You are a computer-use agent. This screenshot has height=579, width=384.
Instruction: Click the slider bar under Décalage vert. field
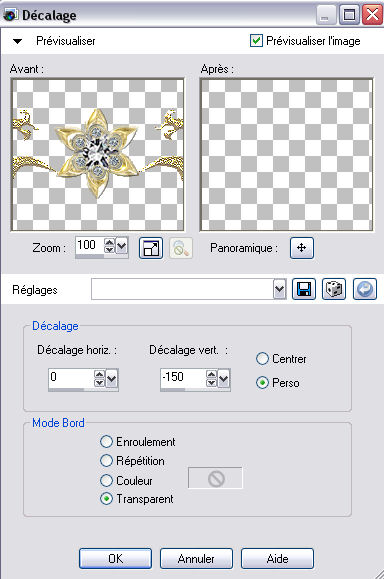coord(195,389)
